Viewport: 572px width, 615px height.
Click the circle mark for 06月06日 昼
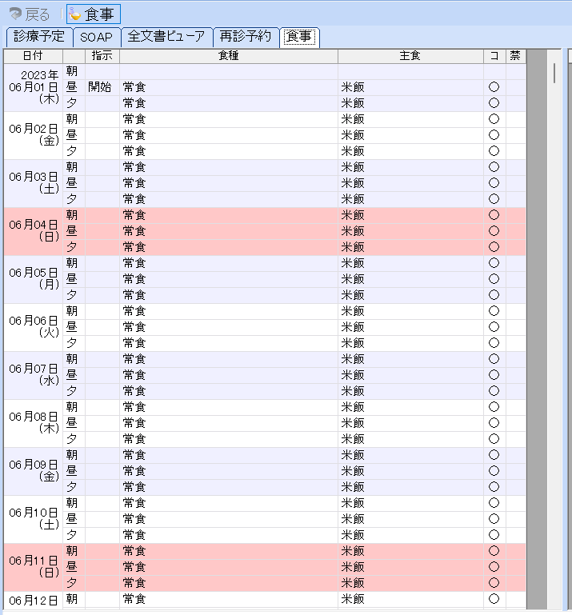494,327
